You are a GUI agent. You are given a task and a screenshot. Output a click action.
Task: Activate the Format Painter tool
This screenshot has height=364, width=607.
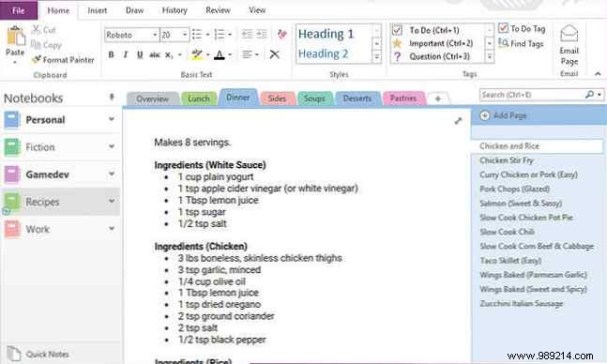[x=63, y=60]
